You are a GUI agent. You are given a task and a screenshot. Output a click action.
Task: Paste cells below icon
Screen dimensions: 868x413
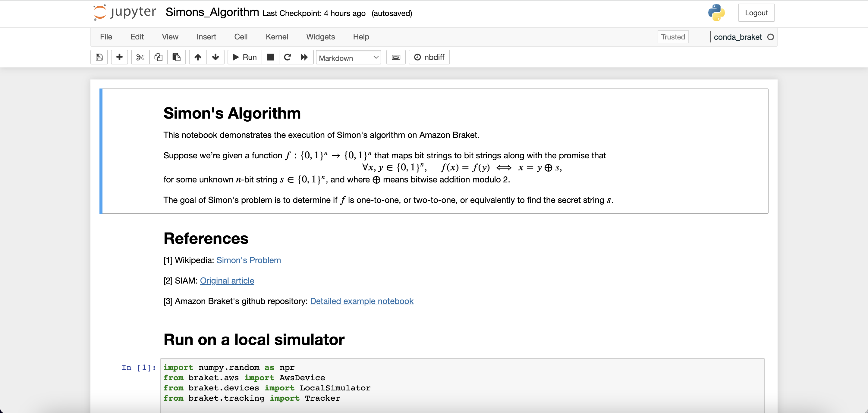click(176, 57)
